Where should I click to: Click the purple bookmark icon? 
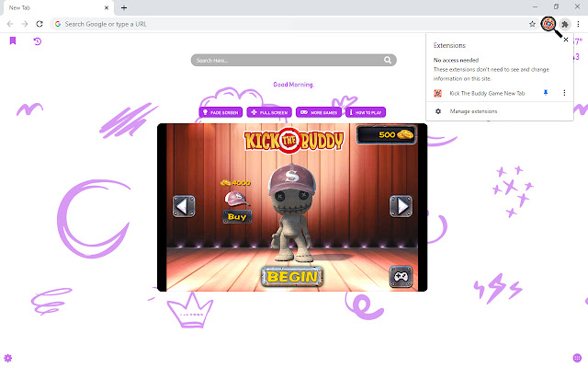click(x=13, y=40)
